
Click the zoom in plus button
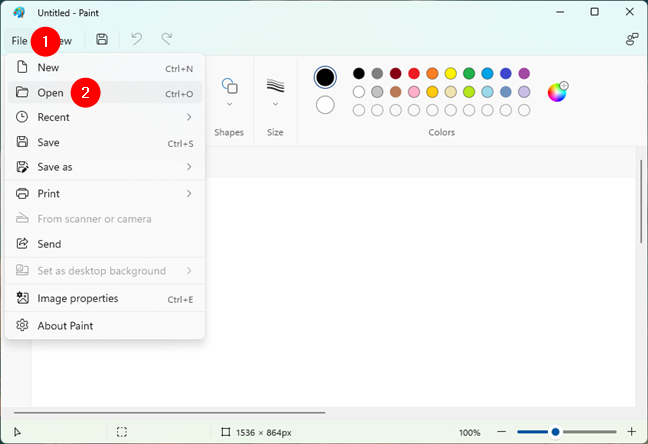[x=631, y=432]
